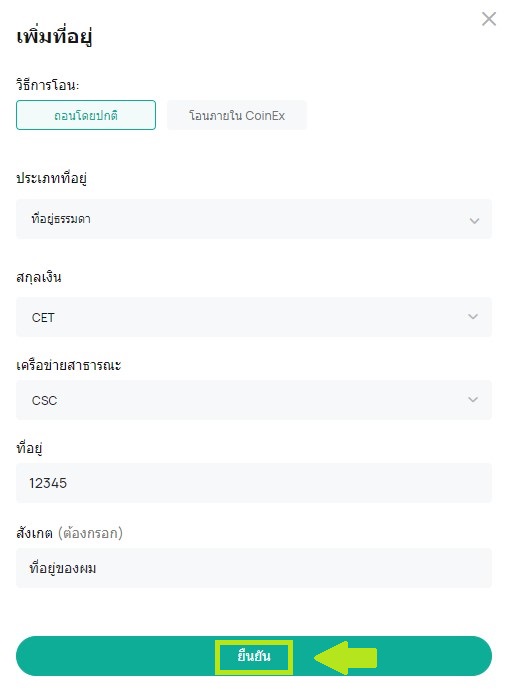
Task: Confirm with the ยืนยัน button
Action: 254,656
